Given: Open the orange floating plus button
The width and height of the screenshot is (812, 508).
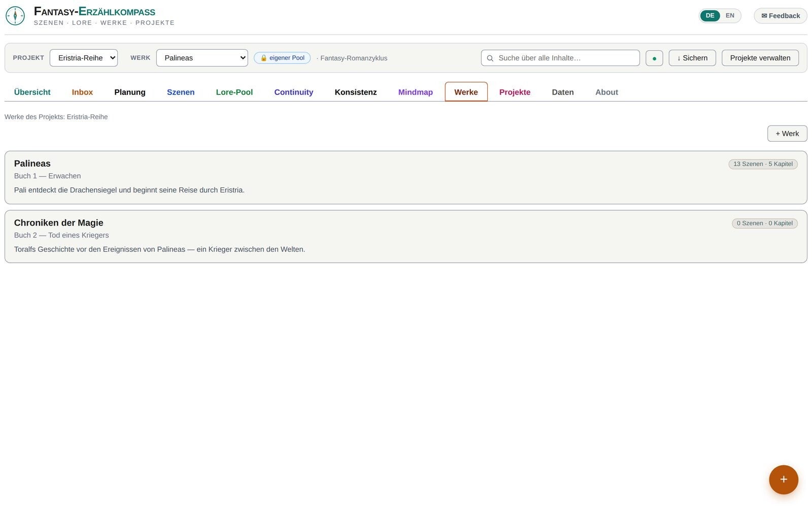Looking at the screenshot, I should click(x=784, y=480).
